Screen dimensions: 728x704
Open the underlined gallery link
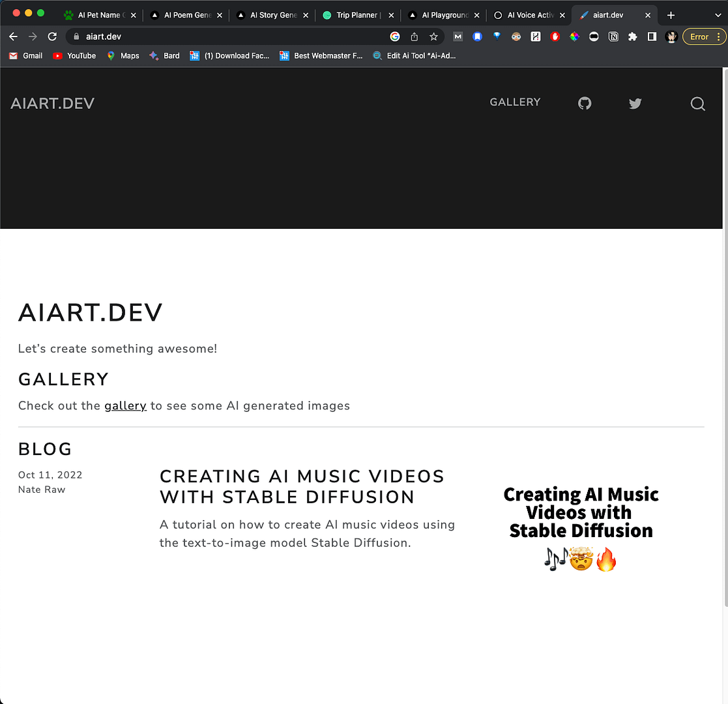pos(125,405)
